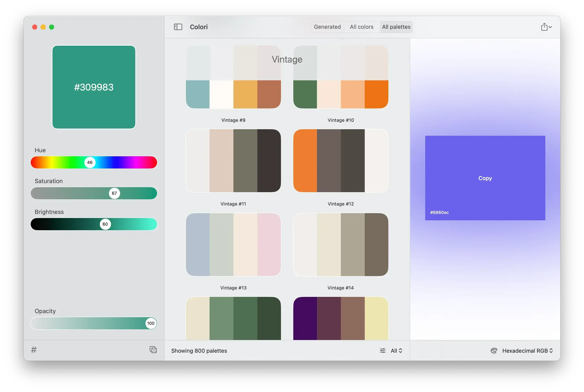The height and width of the screenshot is (392, 584).
Task: Select the peach swatch in Vintage #10
Action: pos(353,94)
